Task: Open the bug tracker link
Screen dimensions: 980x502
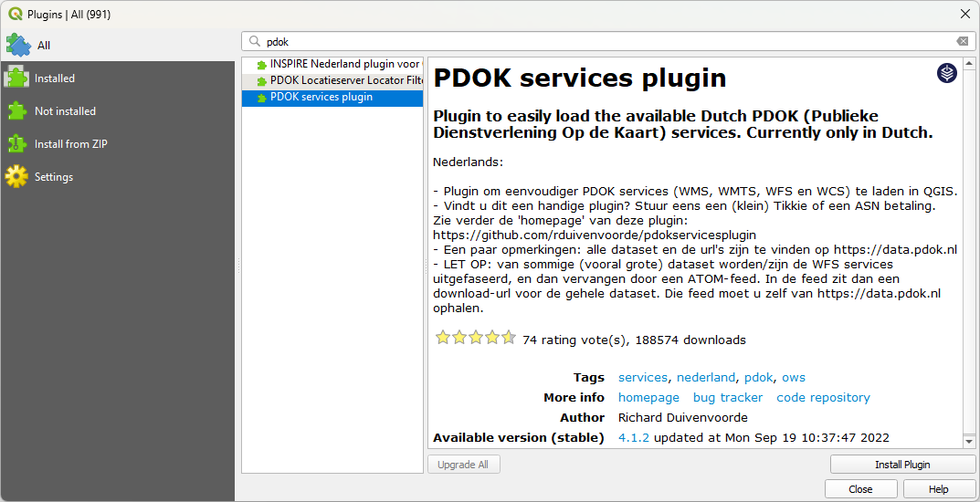Action: click(x=727, y=398)
